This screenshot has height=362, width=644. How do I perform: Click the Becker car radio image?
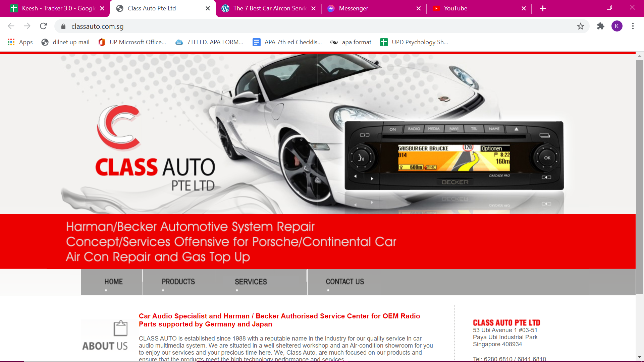(x=454, y=156)
